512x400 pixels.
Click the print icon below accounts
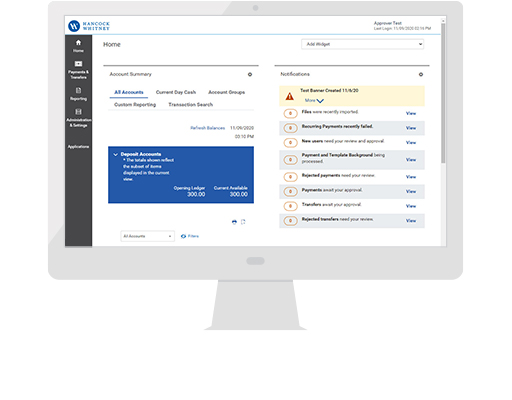coord(234,222)
